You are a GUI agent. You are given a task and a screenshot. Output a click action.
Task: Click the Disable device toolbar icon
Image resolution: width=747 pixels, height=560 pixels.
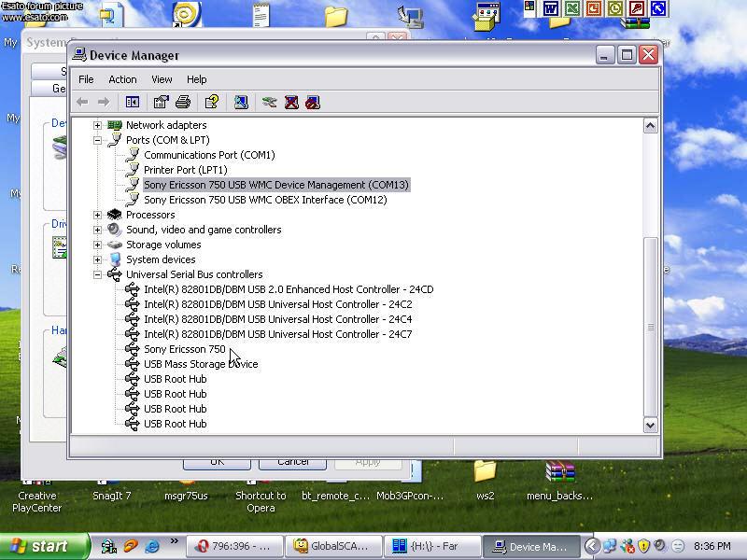[x=313, y=102]
